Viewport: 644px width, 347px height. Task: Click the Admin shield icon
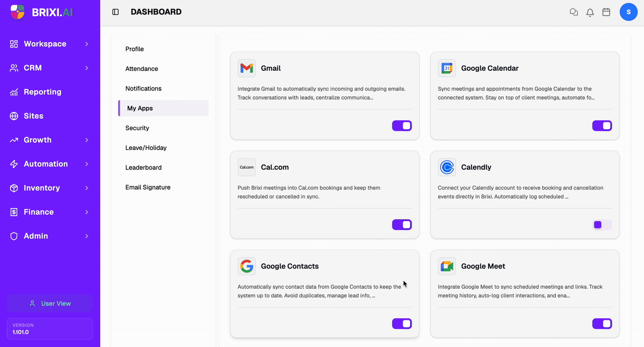(14, 236)
